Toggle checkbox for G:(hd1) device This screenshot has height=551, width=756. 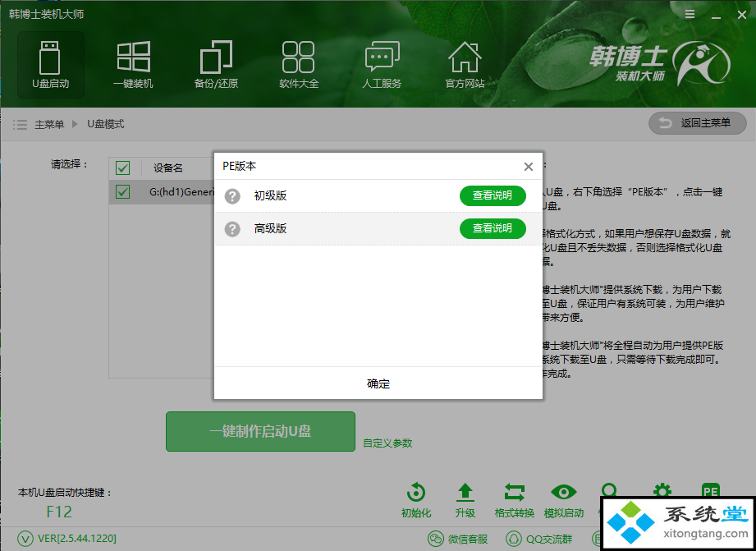[x=123, y=191]
